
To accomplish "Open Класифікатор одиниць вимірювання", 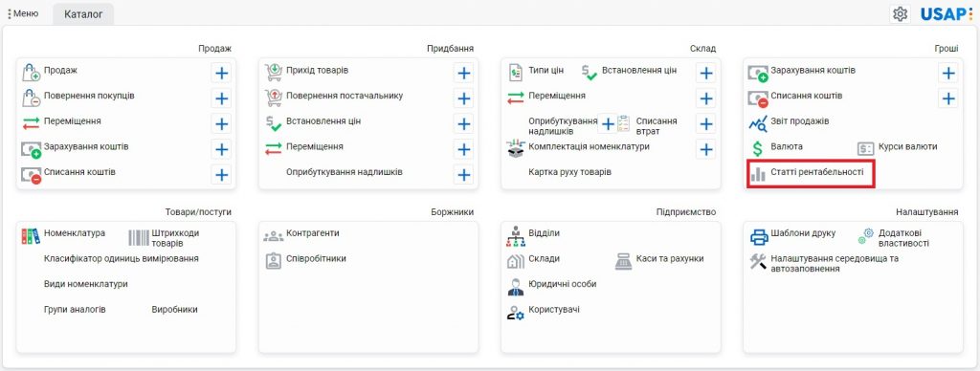I will point(122,258).
